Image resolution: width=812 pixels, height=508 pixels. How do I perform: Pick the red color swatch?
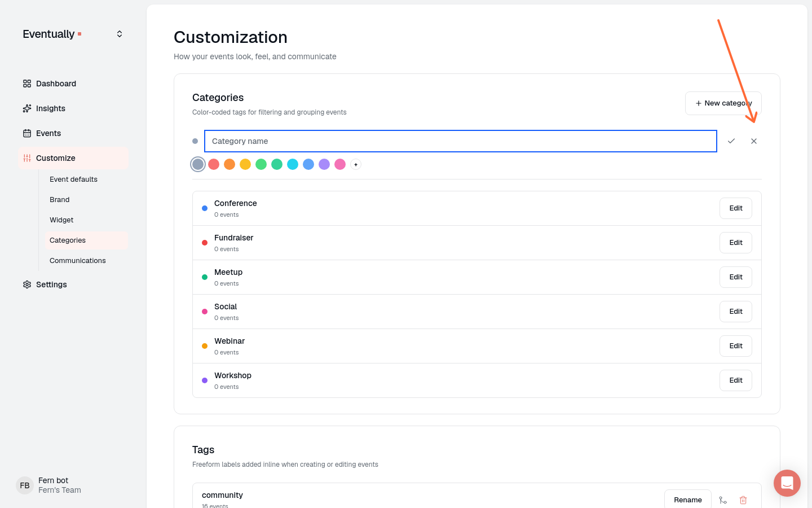pyautogui.click(x=214, y=164)
